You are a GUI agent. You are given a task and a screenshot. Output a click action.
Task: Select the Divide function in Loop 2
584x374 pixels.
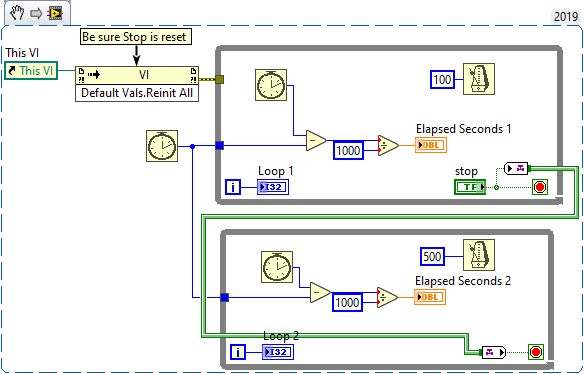387,297
